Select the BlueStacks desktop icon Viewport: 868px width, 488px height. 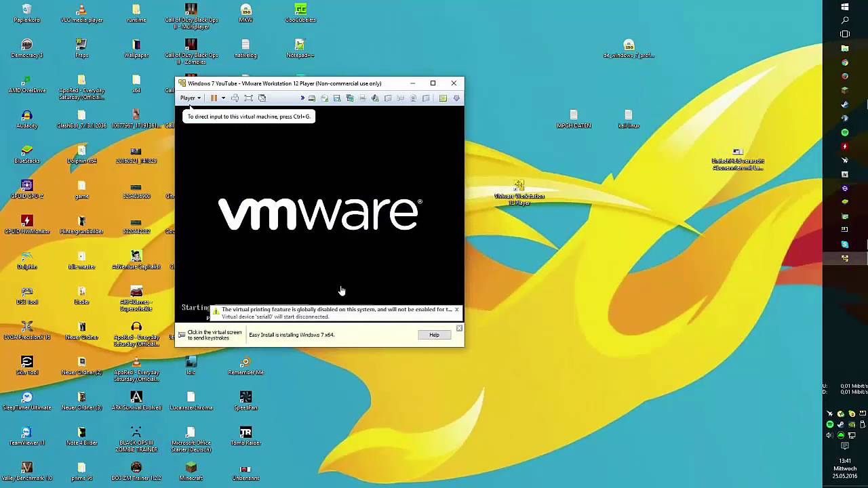pyautogui.click(x=26, y=154)
